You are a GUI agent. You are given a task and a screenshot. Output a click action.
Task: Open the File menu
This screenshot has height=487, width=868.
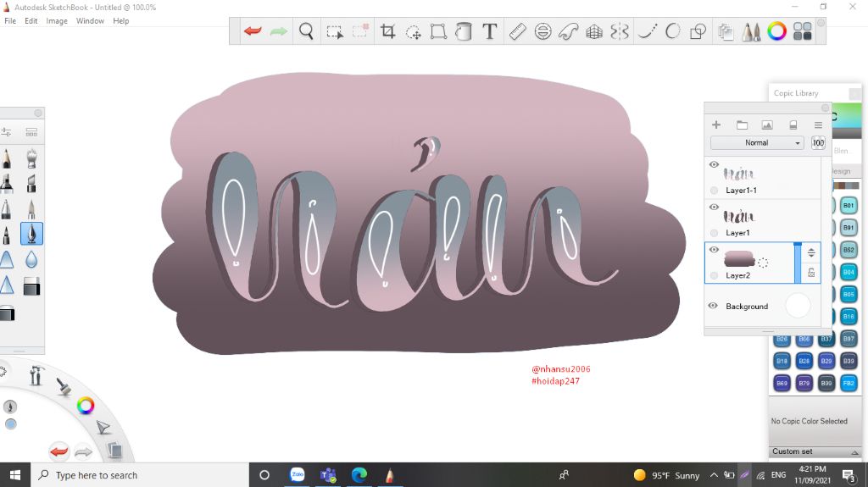coord(10,21)
